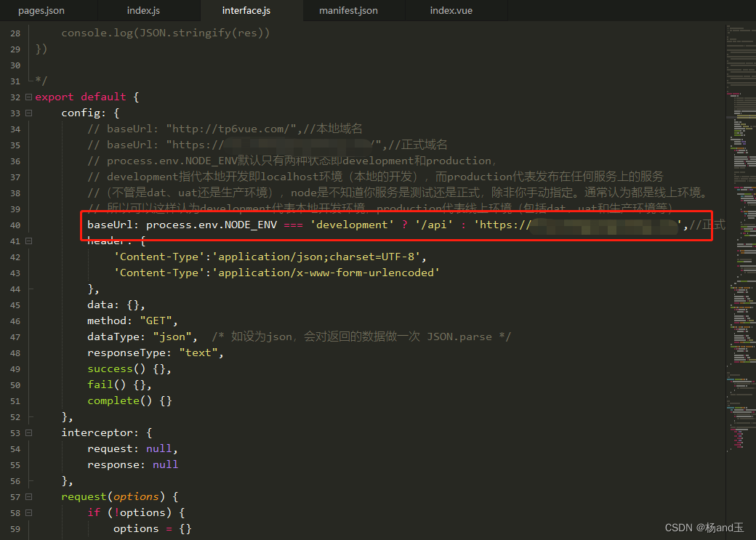This screenshot has width=756, height=540.
Task: Click line number 40 in the gutter
Action: [x=15, y=225]
